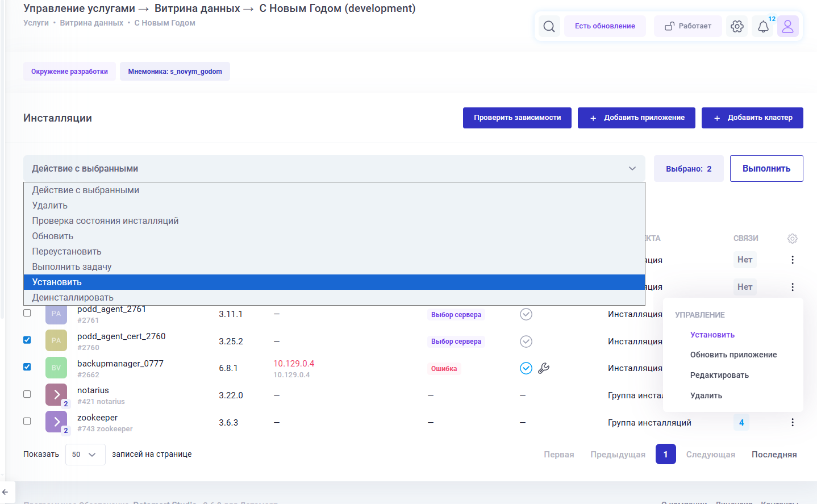
Task: Click the Выполнить button
Action: tap(766, 169)
